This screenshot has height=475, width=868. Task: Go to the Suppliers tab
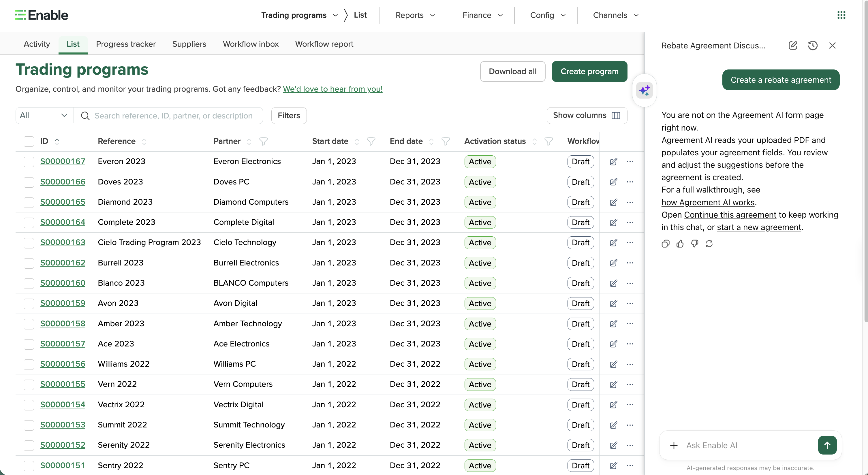(x=189, y=44)
